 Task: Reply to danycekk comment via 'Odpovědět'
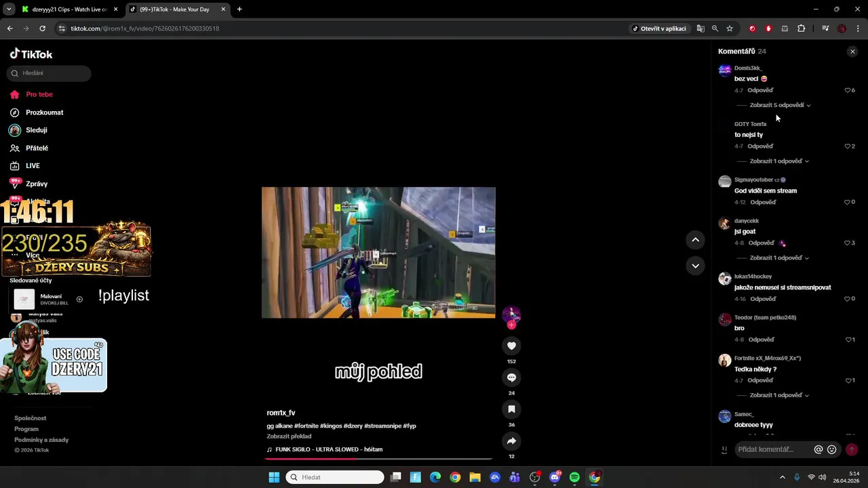point(760,243)
